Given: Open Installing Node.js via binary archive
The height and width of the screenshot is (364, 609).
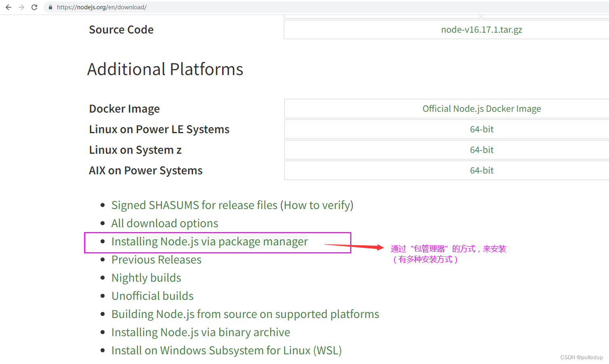Looking at the screenshot, I should click(201, 333).
